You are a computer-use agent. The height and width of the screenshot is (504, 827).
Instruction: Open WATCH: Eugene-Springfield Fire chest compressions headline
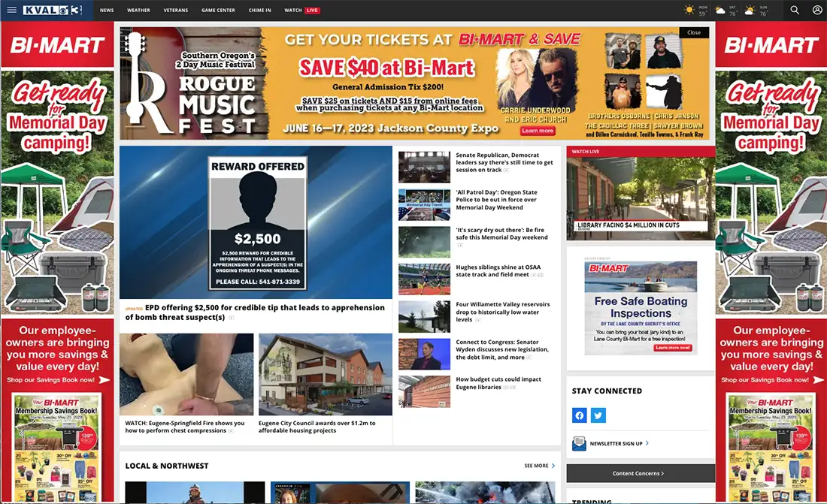185,427
